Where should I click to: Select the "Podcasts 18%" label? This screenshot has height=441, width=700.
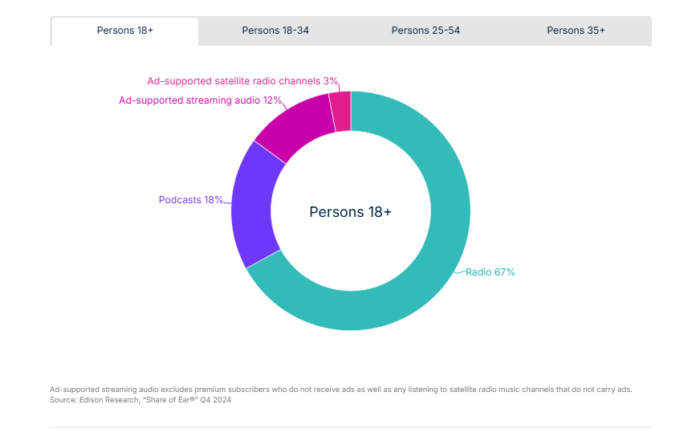click(190, 200)
